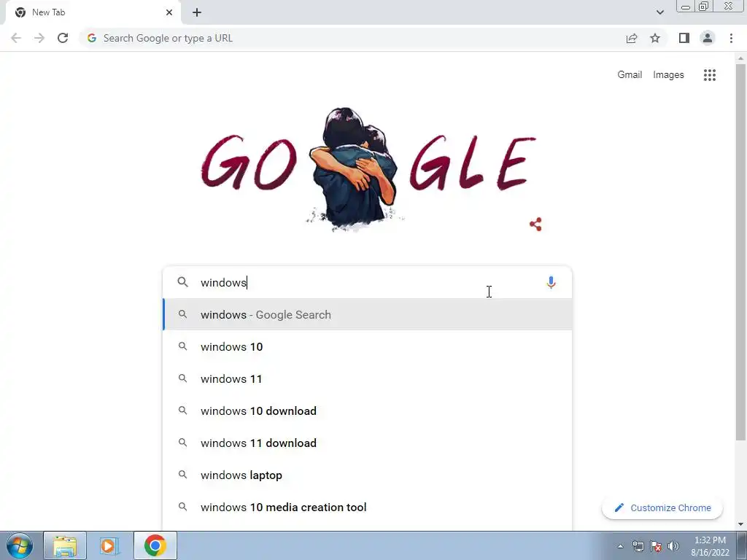Click Customize Chrome button
The height and width of the screenshot is (560, 747).
pyautogui.click(x=662, y=507)
